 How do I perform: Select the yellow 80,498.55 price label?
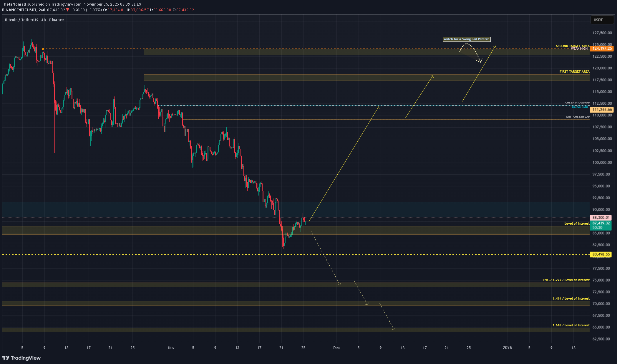tap(601, 254)
